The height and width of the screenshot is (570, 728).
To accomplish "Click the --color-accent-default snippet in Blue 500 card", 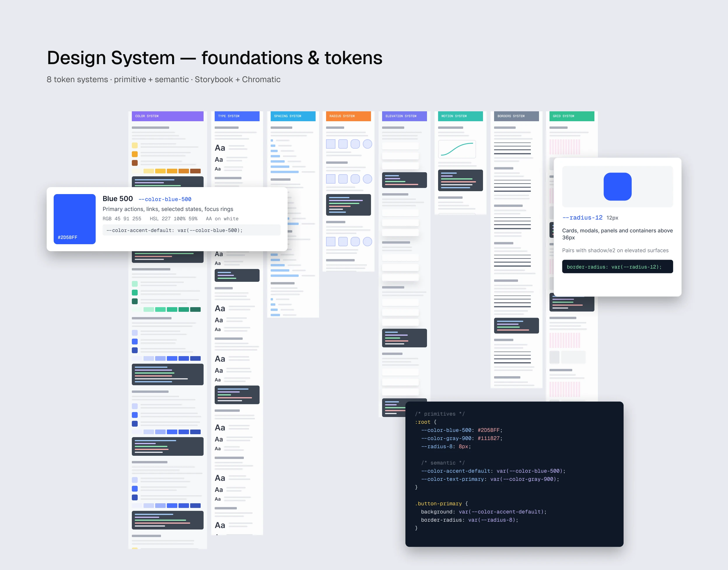I will click(x=191, y=230).
